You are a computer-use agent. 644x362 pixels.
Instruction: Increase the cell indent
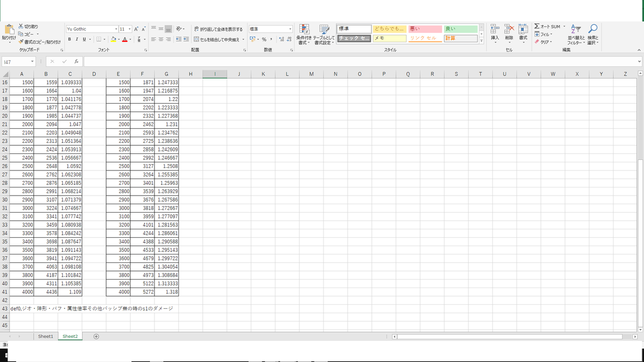pyautogui.click(x=186, y=39)
